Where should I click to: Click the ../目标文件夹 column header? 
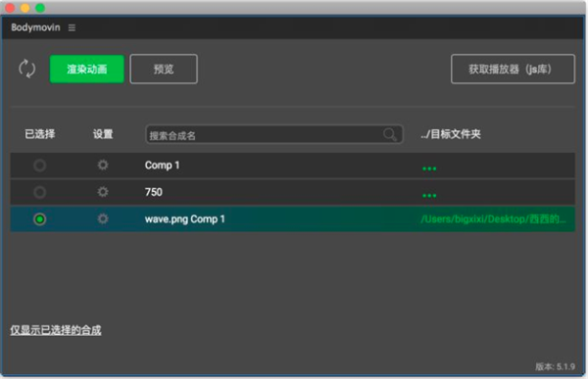pos(451,134)
